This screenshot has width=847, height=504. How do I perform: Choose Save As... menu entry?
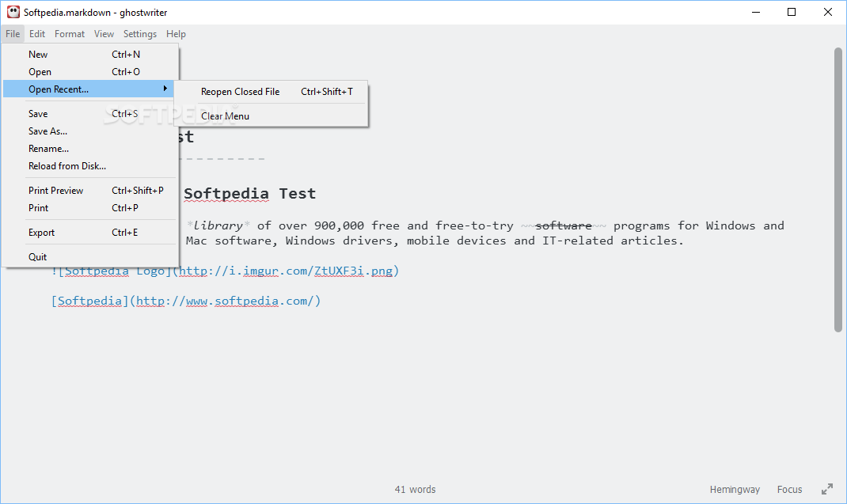(x=89, y=131)
